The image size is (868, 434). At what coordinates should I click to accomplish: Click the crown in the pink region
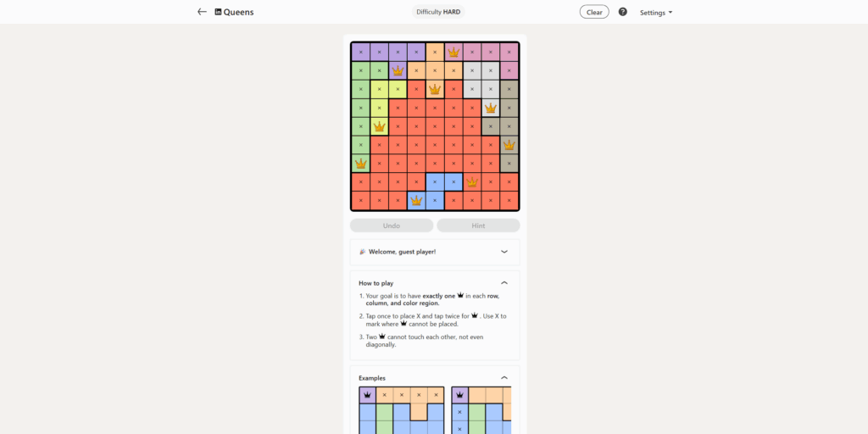coord(453,52)
